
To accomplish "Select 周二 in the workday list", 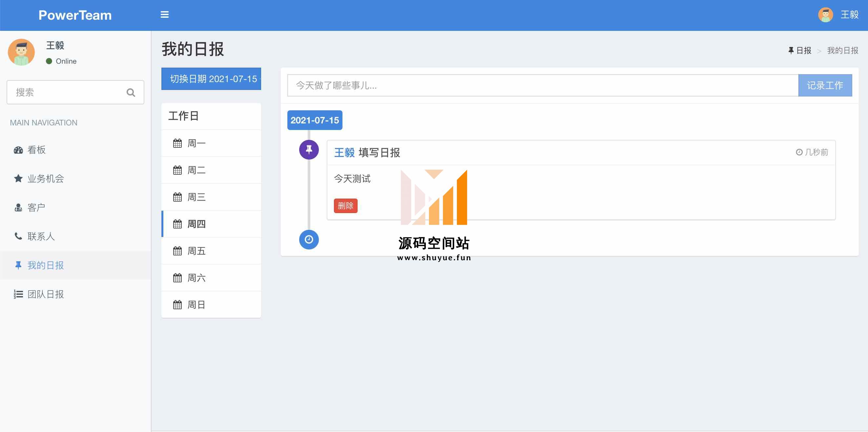I will [211, 170].
